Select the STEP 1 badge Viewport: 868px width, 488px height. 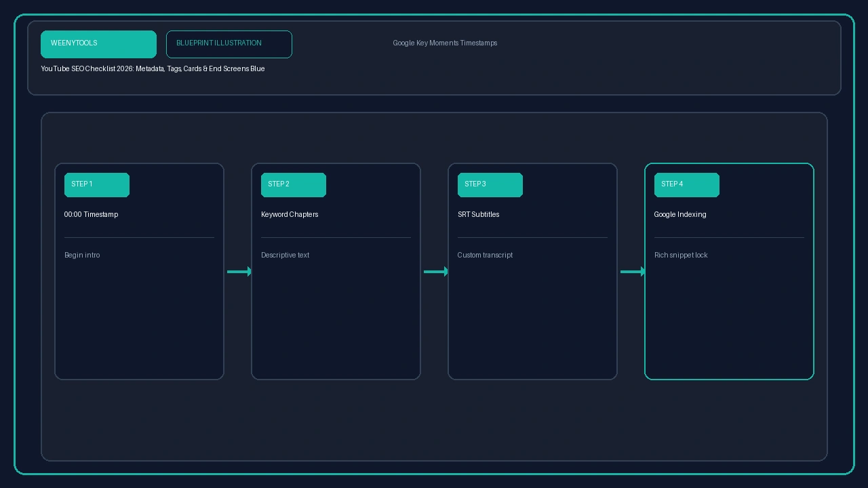97,185
